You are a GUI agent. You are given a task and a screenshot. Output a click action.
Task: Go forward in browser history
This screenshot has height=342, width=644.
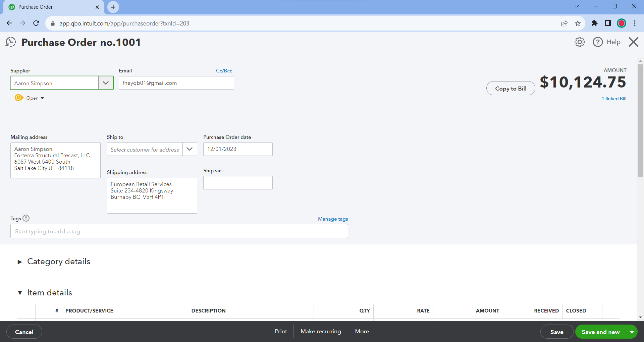(x=22, y=23)
